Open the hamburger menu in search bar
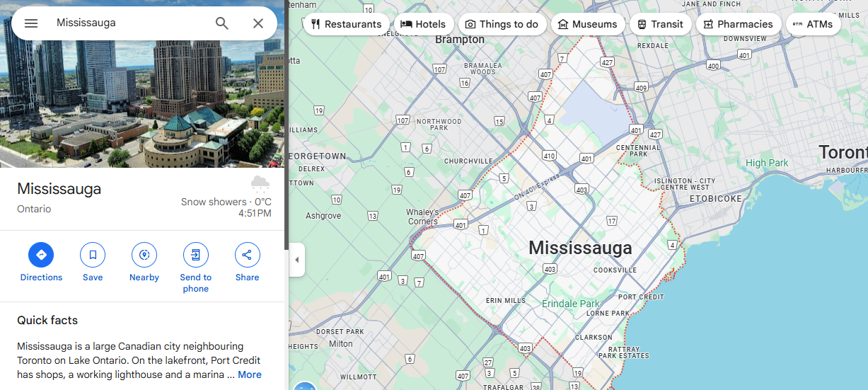 point(31,23)
